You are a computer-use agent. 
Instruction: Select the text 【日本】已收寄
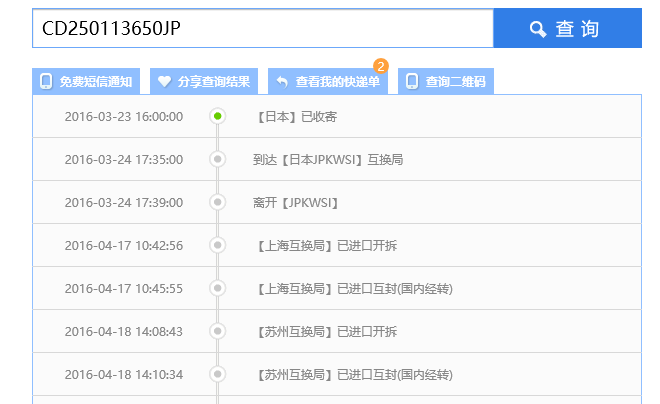[x=295, y=117]
